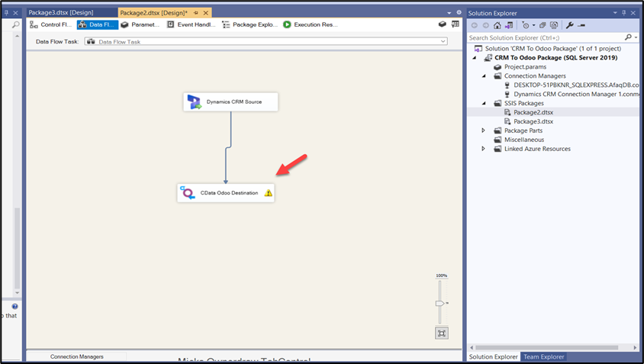Collapse the Connection Managers folder
The height and width of the screenshot is (364, 644).
tap(484, 76)
